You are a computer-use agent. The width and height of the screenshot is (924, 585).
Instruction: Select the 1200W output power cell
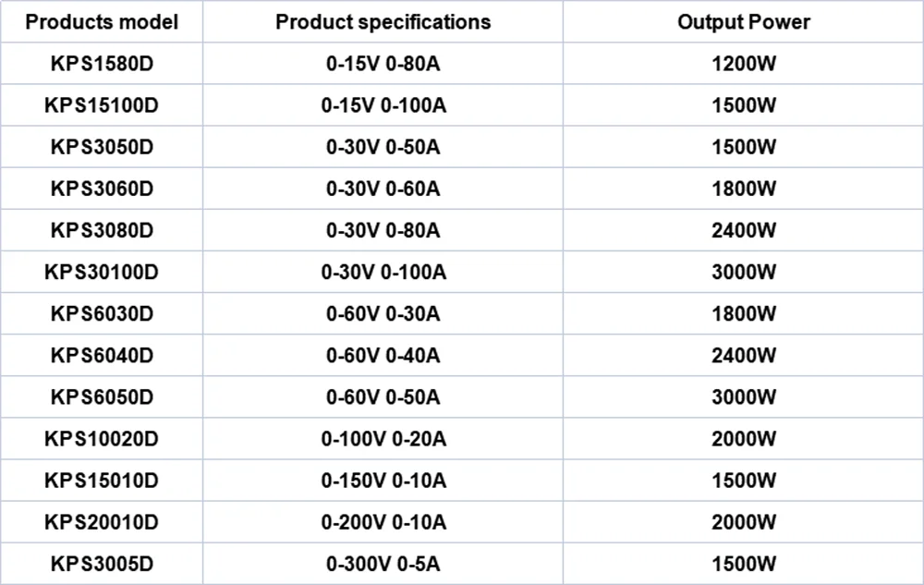click(743, 65)
